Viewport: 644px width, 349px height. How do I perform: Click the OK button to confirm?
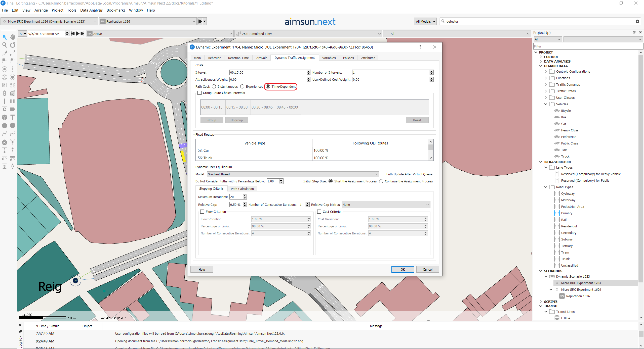pos(402,270)
